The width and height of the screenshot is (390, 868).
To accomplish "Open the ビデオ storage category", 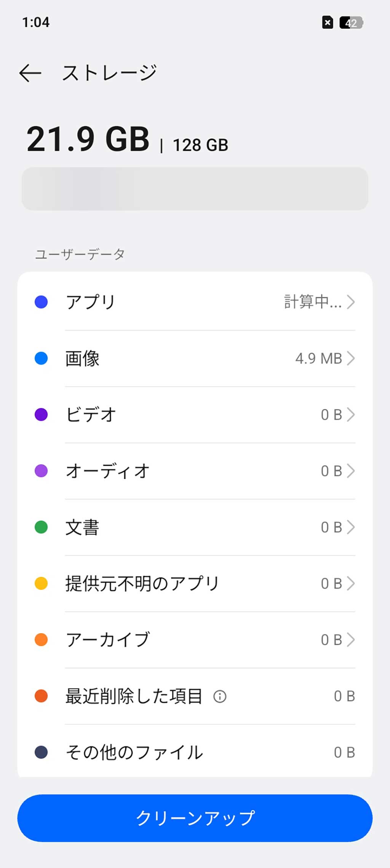I will 91,415.
